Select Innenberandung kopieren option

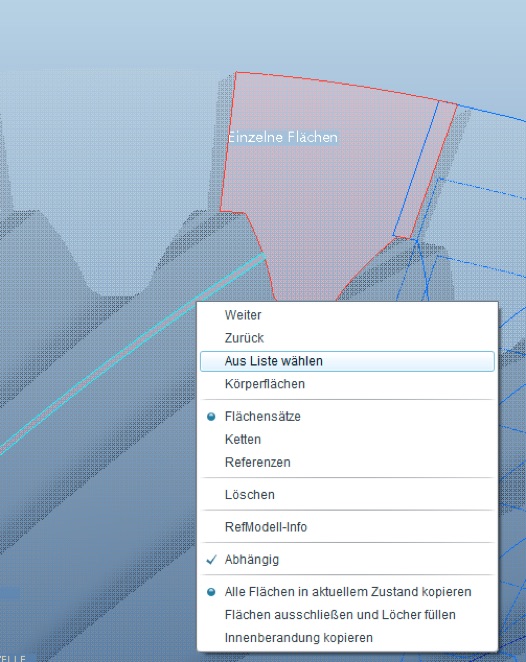[x=347, y=638]
